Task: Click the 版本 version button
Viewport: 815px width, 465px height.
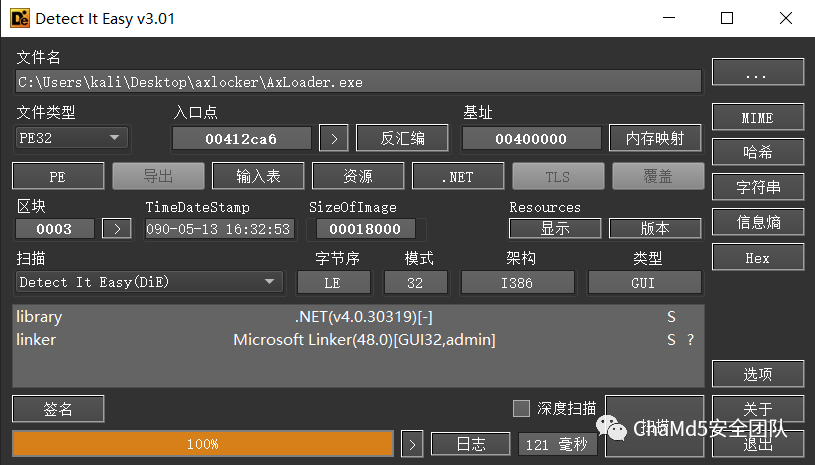Action: (655, 229)
